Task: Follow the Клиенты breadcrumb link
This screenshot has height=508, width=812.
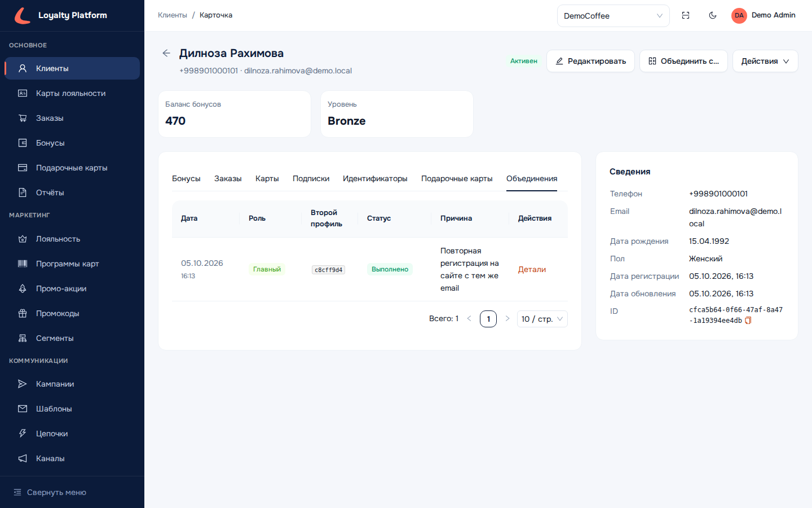Action: point(173,15)
